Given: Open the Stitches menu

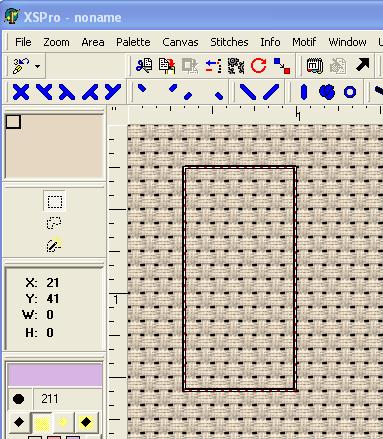Looking at the screenshot, I should tap(229, 42).
